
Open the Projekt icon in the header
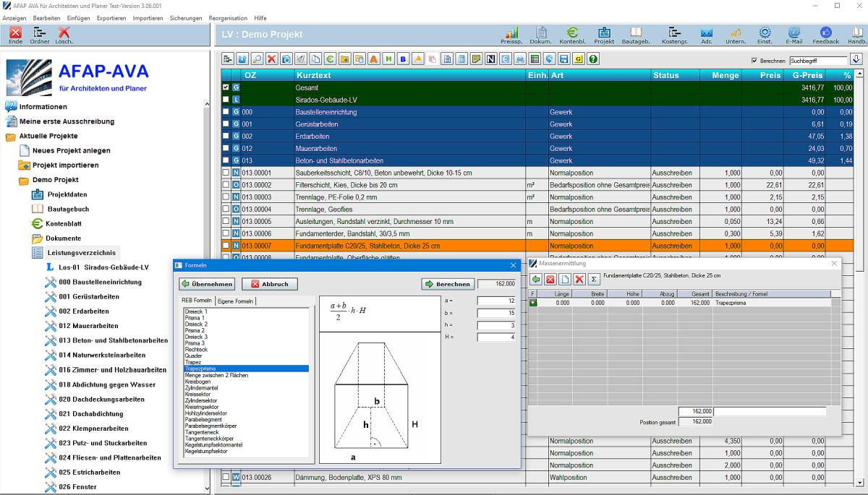(x=604, y=35)
